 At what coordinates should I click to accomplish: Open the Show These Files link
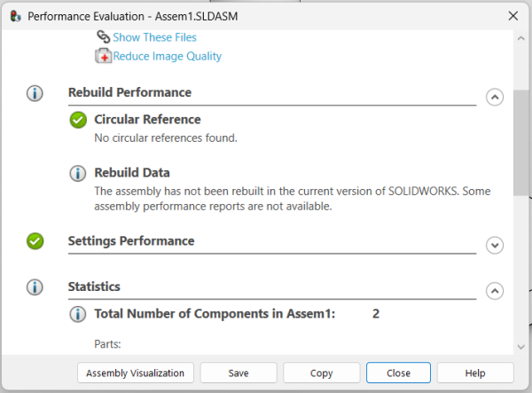[154, 37]
